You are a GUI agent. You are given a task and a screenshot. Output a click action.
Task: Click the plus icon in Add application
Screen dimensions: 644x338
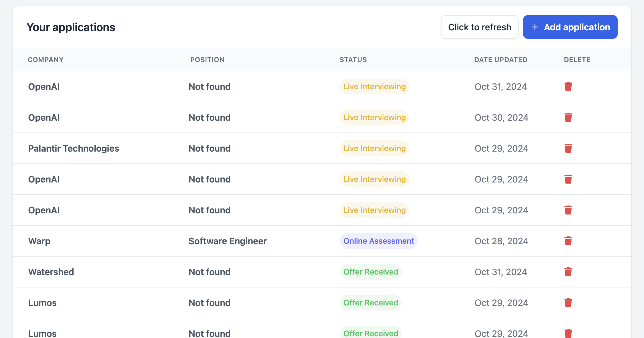[535, 27]
